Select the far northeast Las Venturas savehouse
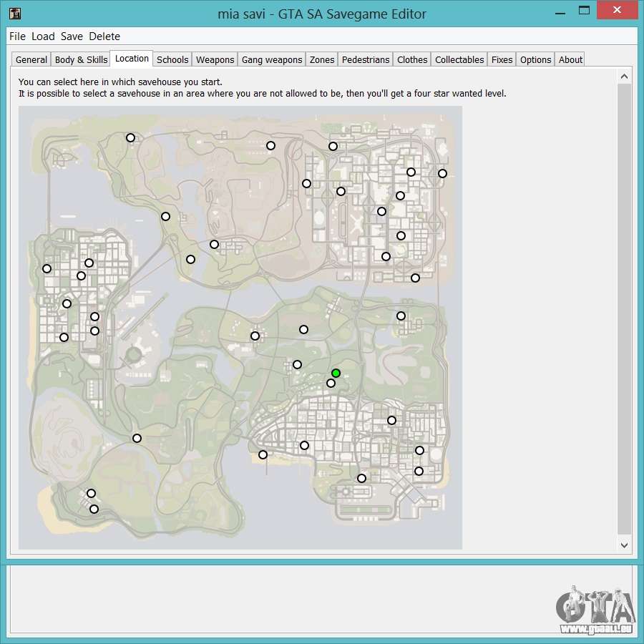The width and height of the screenshot is (644, 644). click(x=442, y=173)
